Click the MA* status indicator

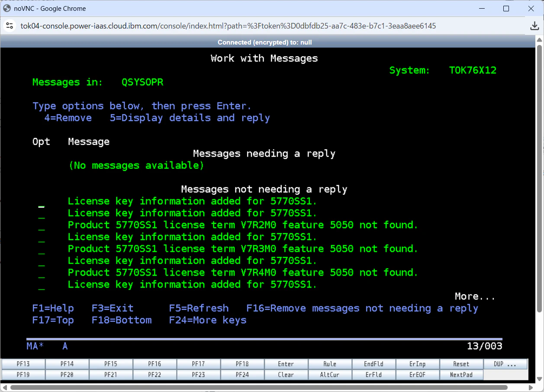point(35,346)
